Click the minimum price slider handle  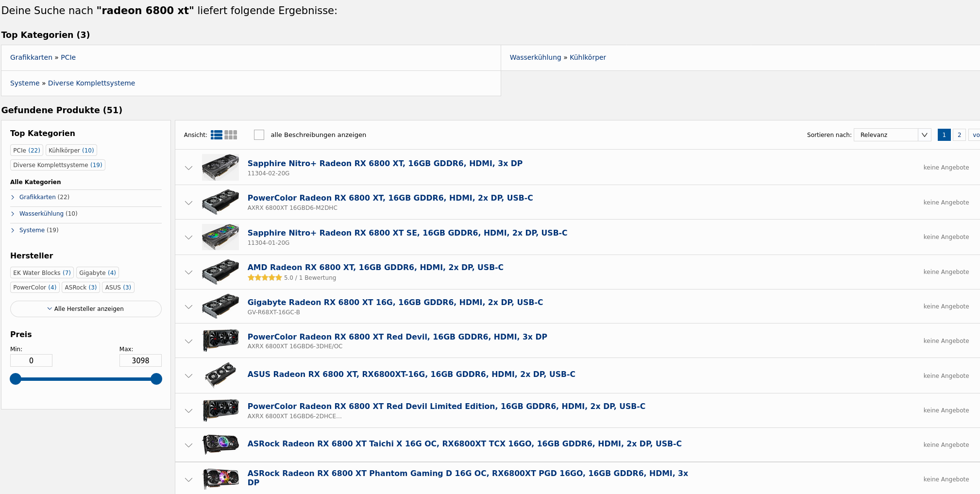pos(16,379)
